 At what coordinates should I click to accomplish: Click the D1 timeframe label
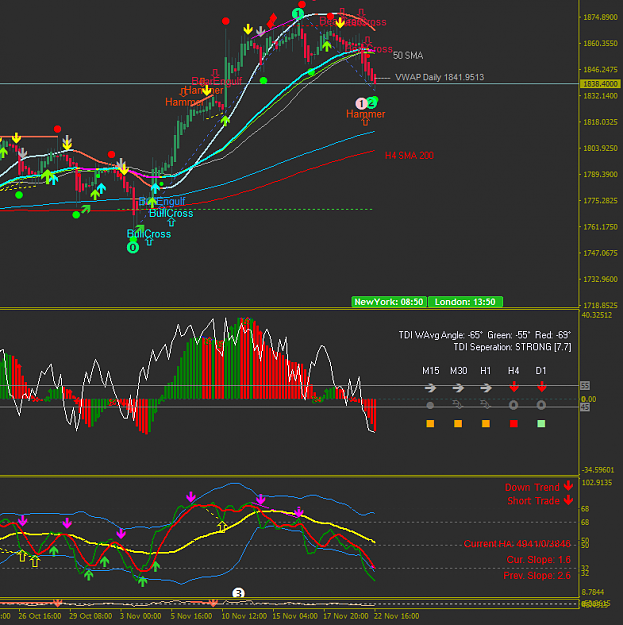pos(541,371)
